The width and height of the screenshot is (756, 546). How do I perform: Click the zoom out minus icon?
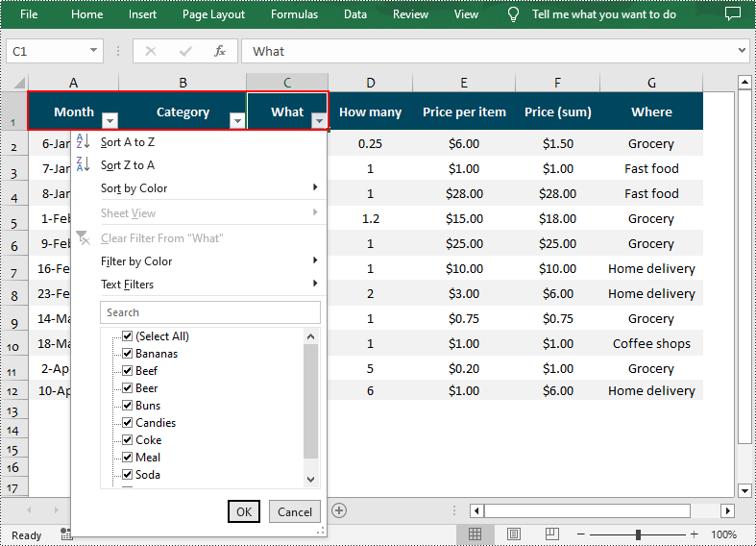pos(581,534)
